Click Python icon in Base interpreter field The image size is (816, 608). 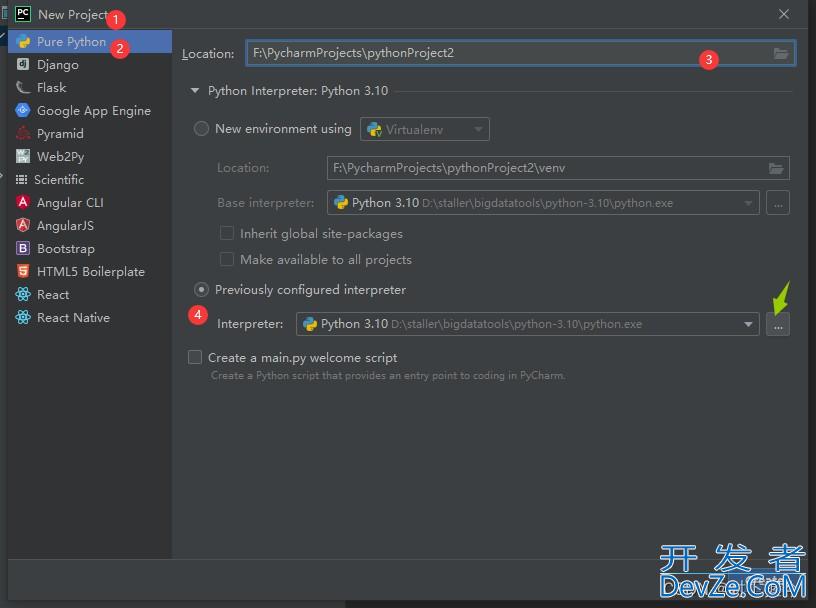(x=341, y=202)
